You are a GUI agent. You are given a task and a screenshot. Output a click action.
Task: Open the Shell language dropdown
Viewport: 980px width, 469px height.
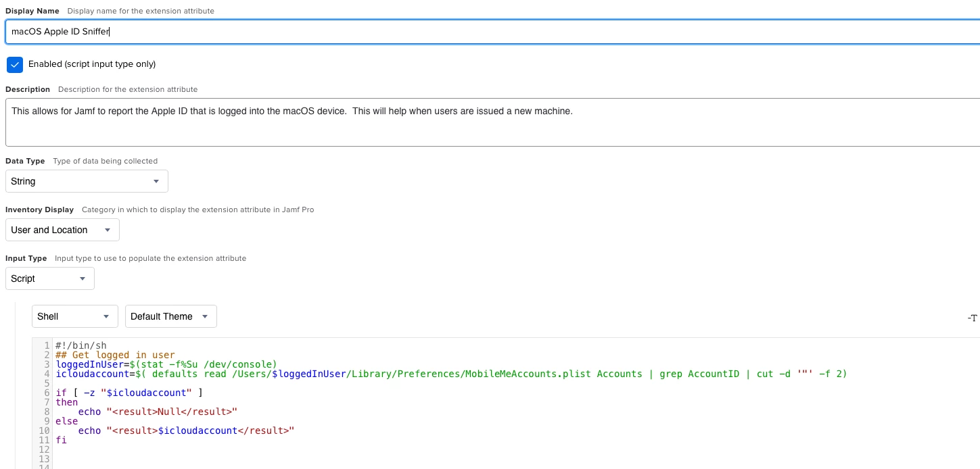click(x=75, y=316)
